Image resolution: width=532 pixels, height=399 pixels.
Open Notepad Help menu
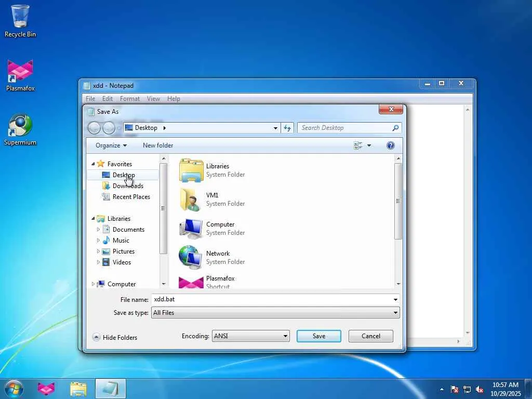tap(174, 99)
